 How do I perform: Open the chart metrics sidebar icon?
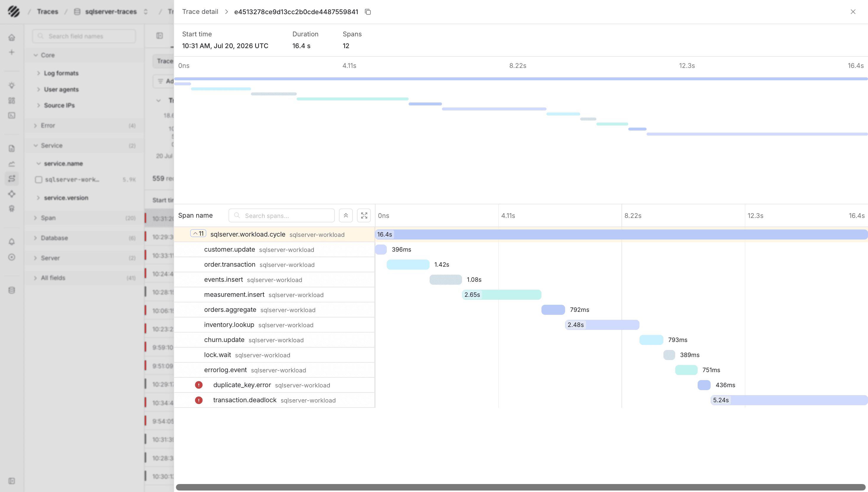[x=12, y=164]
